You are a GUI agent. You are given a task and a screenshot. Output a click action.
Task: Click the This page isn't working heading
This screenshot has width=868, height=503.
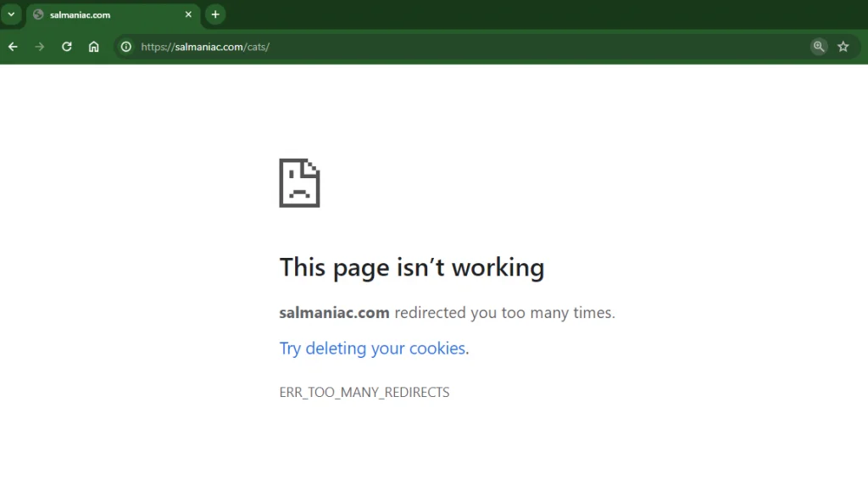click(412, 267)
